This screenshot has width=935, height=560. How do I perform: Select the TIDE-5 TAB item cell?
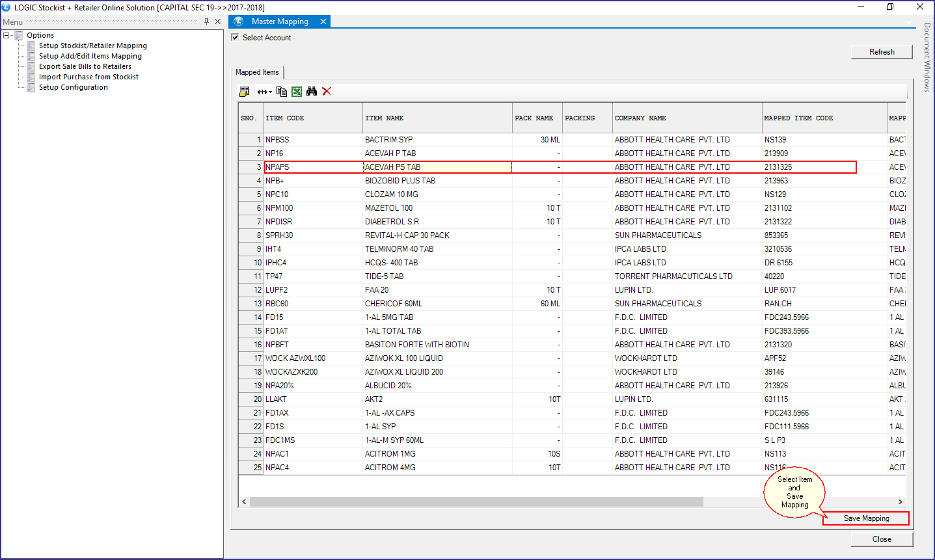[437, 276]
